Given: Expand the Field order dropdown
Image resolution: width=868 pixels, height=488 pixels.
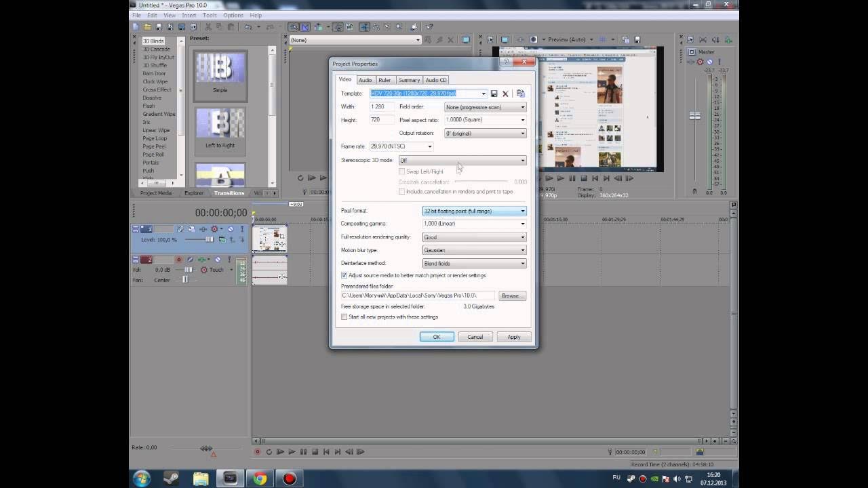Looking at the screenshot, I should 485,107.
